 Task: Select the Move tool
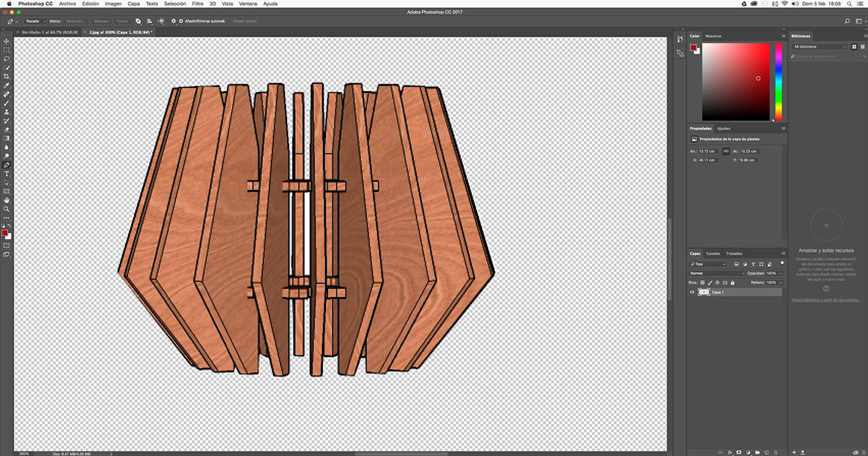click(x=7, y=41)
